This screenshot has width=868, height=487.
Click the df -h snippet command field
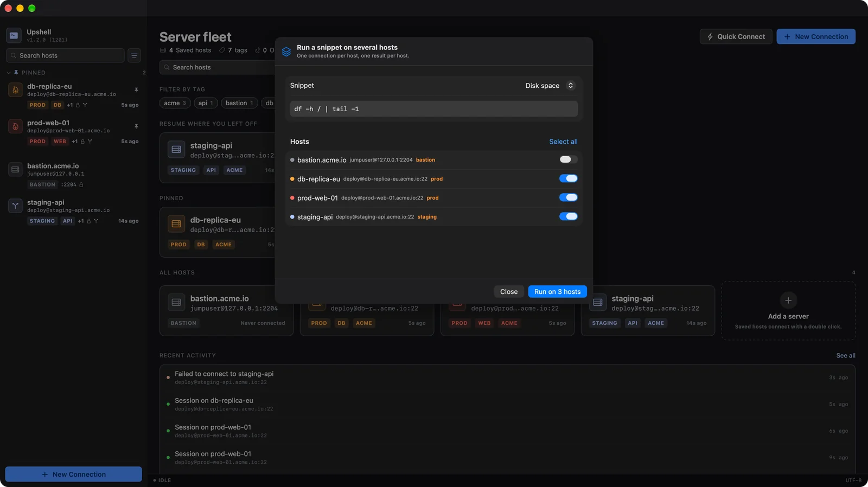434,109
